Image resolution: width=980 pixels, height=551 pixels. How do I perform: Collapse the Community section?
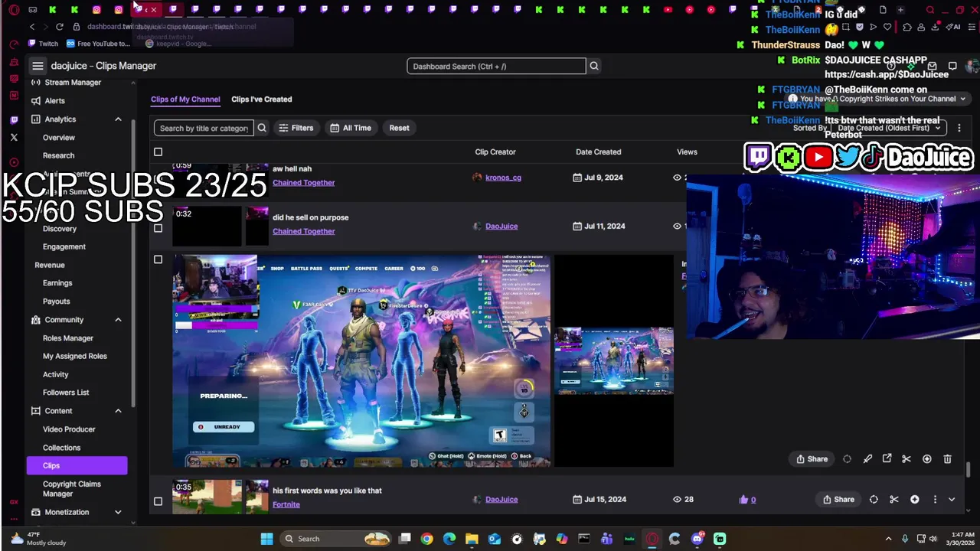[x=118, y=320]
